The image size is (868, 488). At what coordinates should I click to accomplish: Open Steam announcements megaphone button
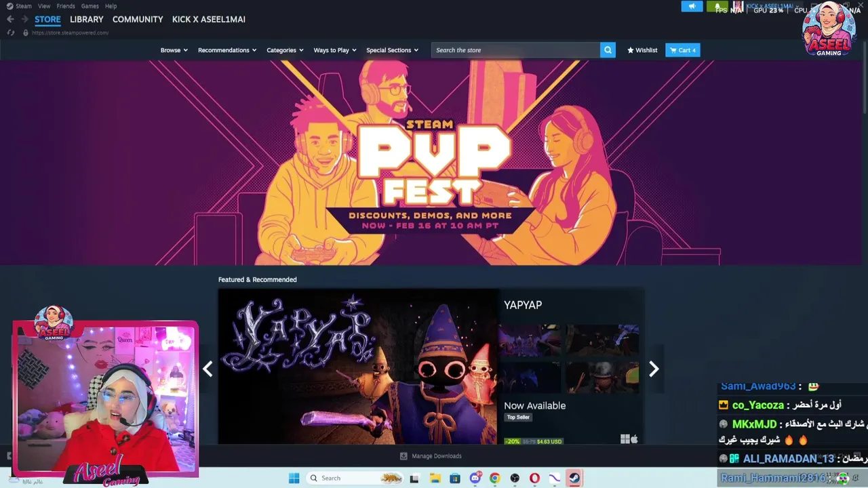click(692, 7)
